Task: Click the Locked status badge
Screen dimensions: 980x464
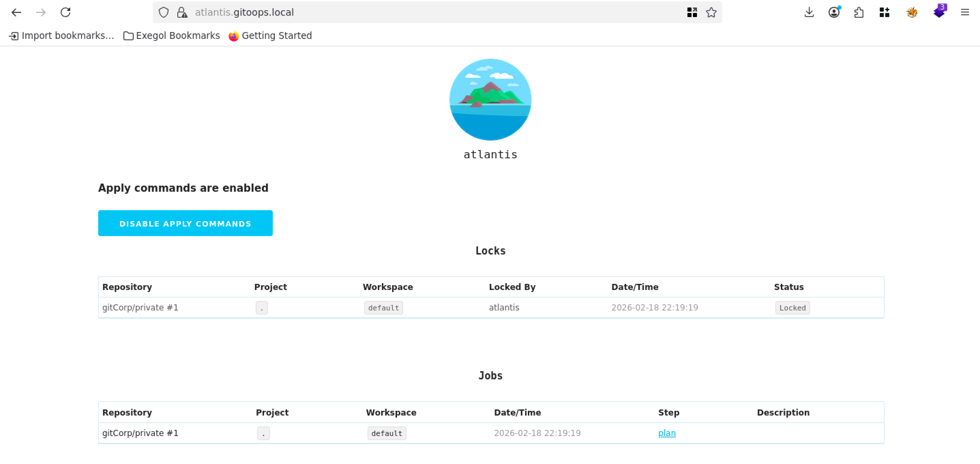Action: click(792, 307)
